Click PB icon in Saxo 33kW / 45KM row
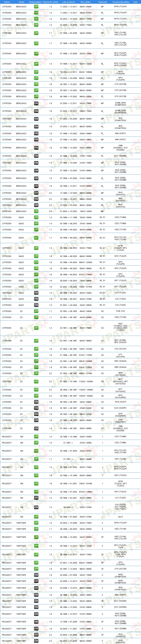The height and width of the screenshot is (644, 141). click(36, 217)
